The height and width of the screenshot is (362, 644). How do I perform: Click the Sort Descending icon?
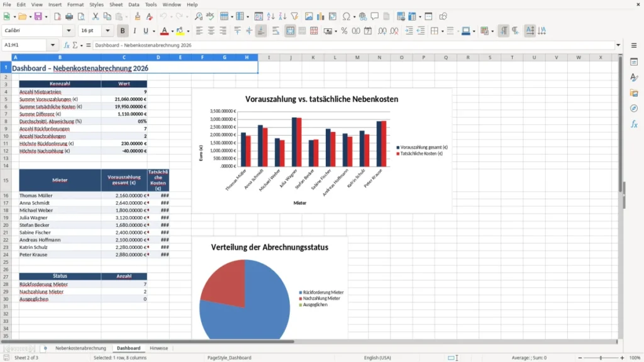pyautogui.click(x=282, y=16)
